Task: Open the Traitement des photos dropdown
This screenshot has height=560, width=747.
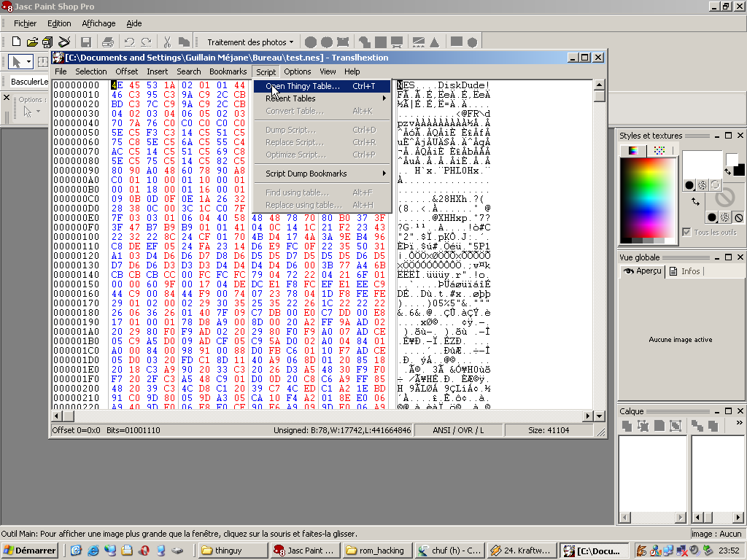Action: (250, 42)
